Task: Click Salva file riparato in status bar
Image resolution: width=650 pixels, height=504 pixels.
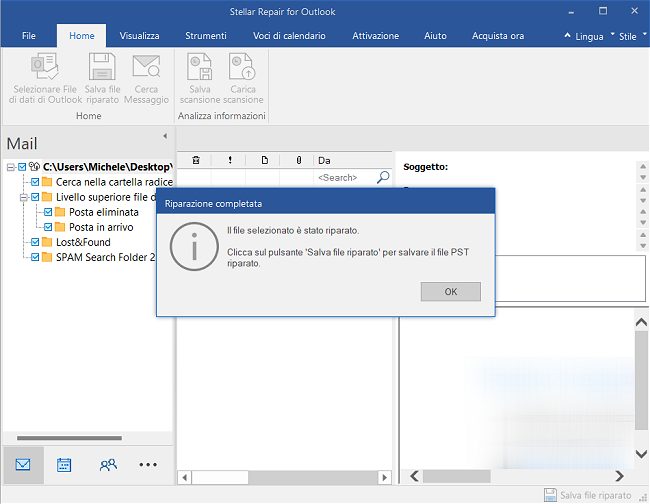Action: coord(588,495)
